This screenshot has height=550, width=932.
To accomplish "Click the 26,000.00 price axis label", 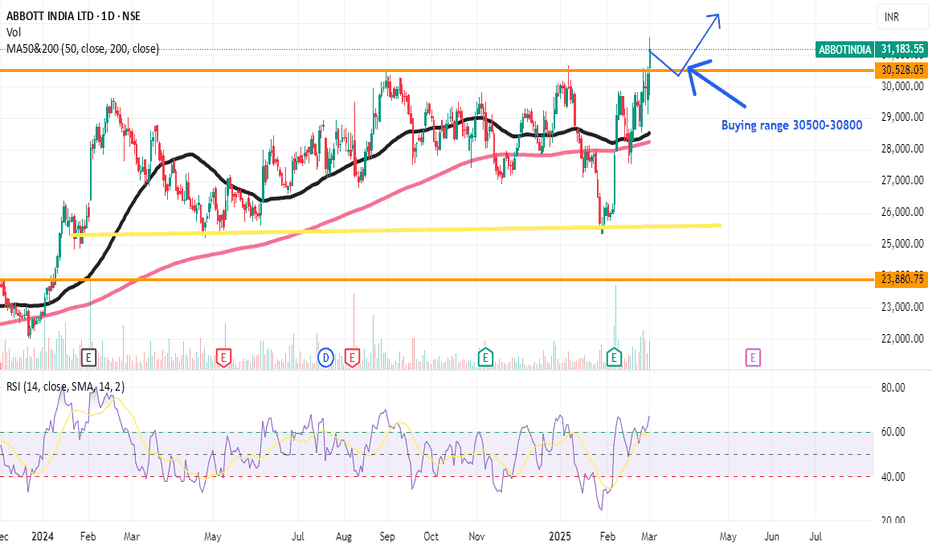I will pos(902,212).
